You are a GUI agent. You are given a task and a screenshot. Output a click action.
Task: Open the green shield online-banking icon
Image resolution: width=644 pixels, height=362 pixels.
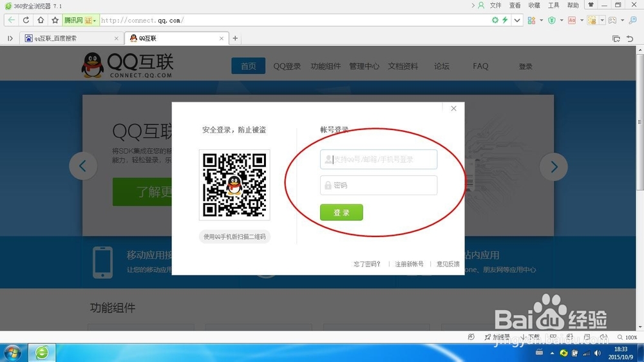pos(552,20)
